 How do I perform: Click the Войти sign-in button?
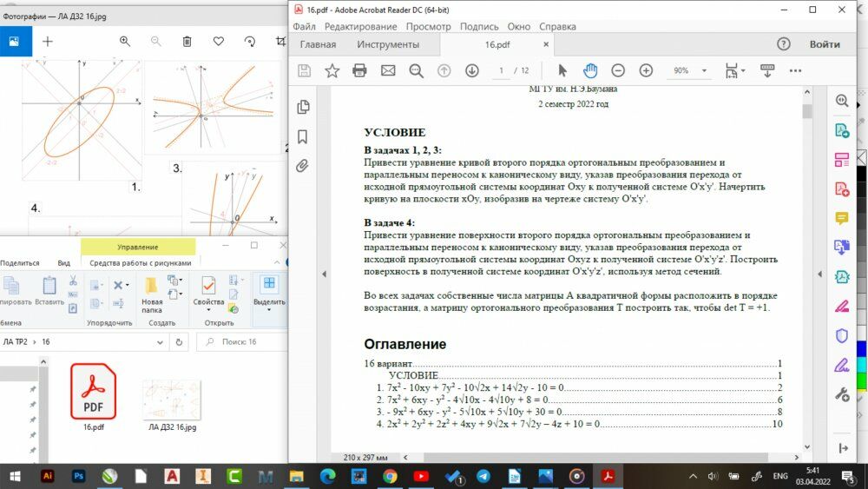[x=824, y=44]
